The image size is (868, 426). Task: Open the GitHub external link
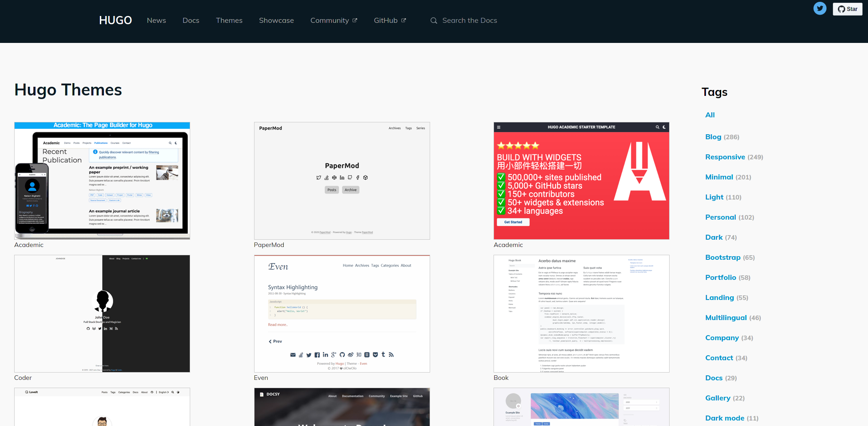pos(390,21)
